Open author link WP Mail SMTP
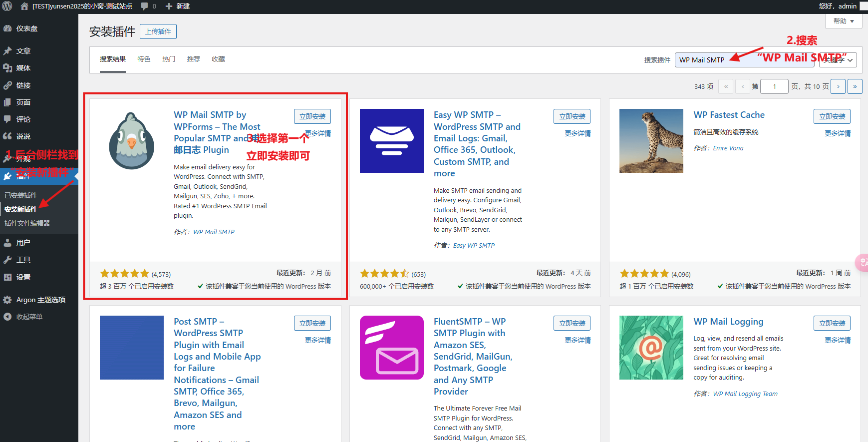Viewport: 868px width, 442px height. (214, 232)
